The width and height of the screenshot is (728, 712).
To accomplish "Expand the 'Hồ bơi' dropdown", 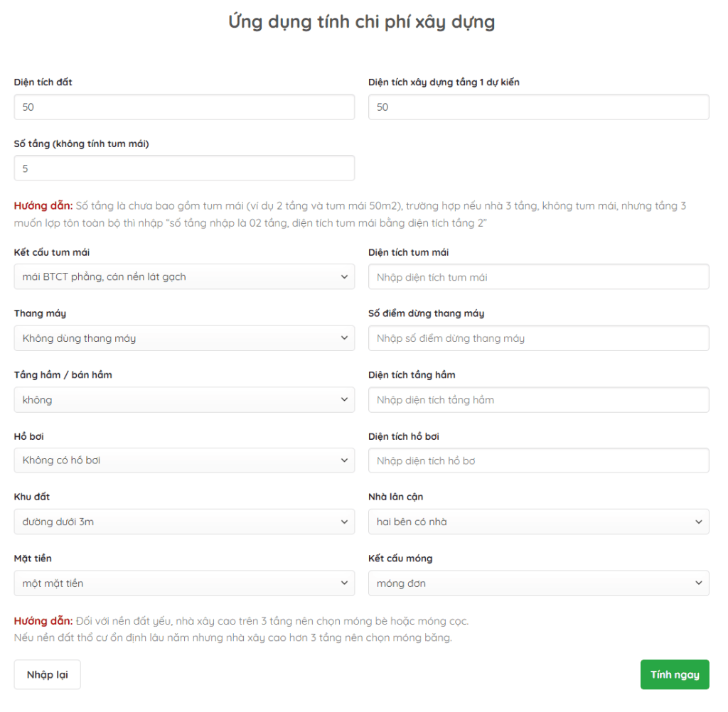I will pos(183,460).
